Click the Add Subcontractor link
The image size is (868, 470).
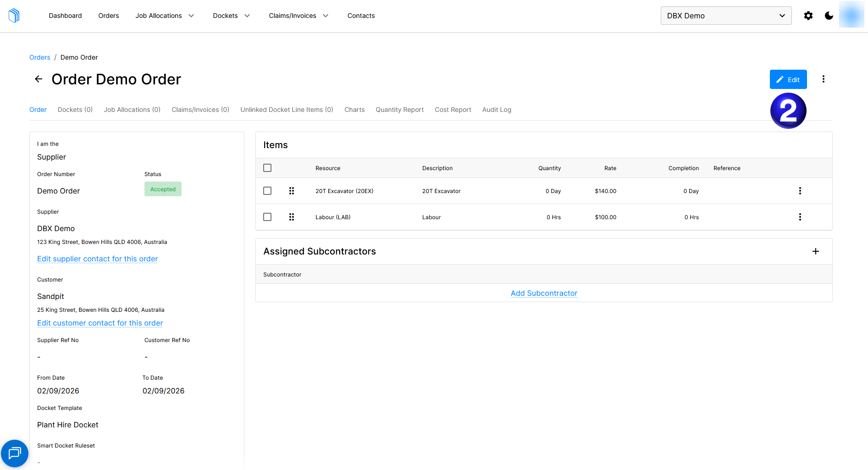pyautogui.click(x=544, y=293)
